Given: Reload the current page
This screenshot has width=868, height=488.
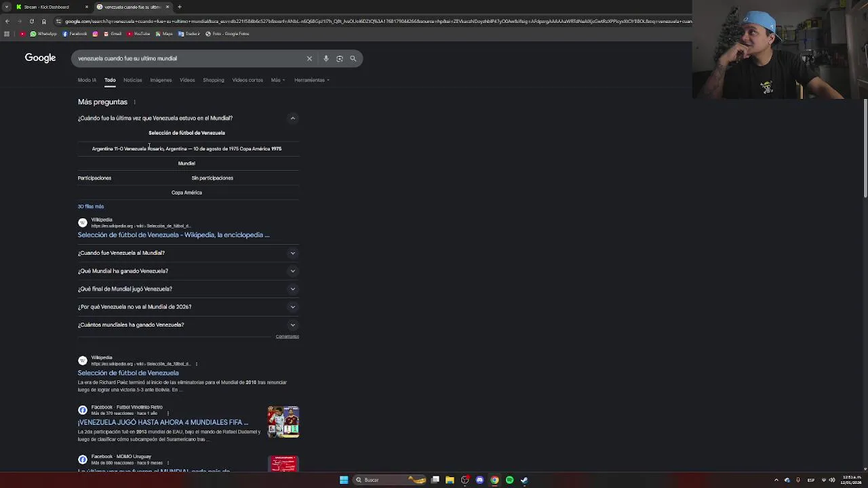Looking at the screenshot, I should click(31, 21).
